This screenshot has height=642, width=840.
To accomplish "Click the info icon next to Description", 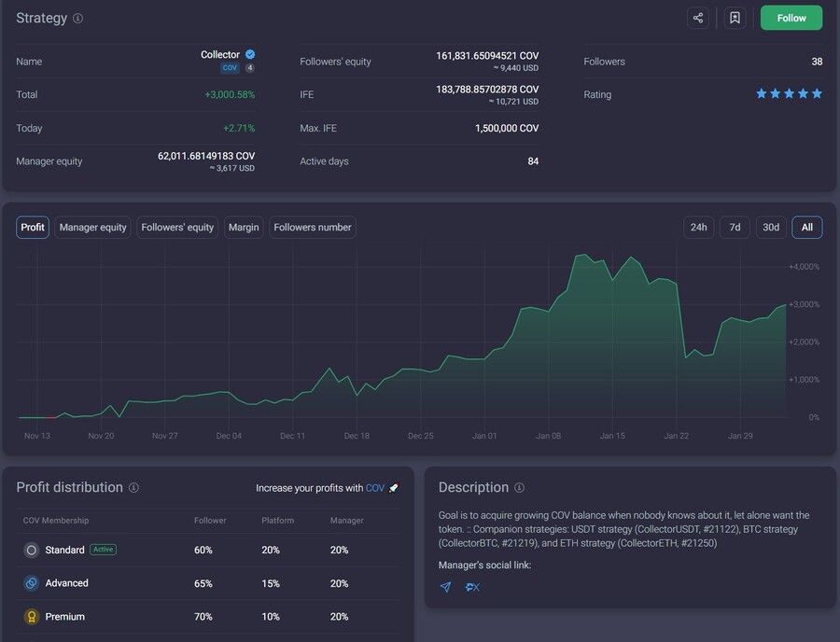I will point(519,488).
